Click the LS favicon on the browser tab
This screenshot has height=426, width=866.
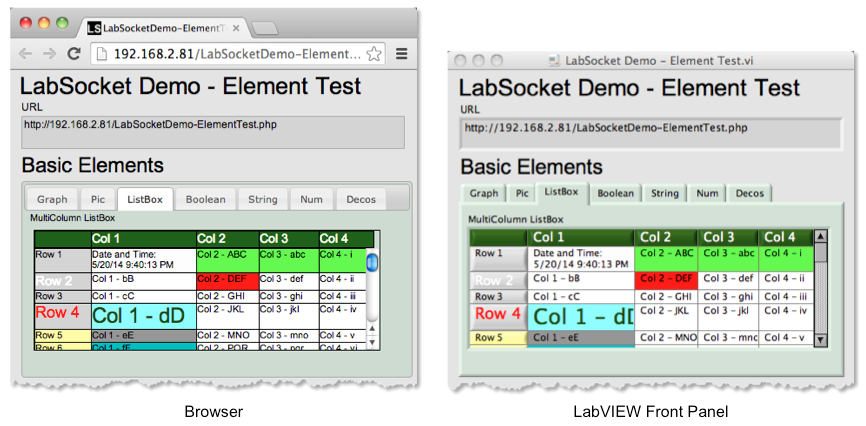pos(94,27)
